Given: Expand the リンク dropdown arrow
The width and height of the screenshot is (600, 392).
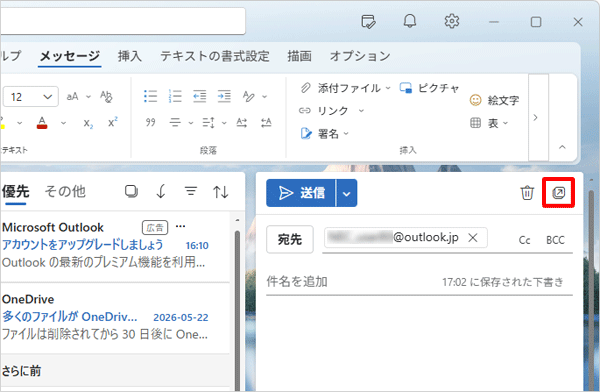Looking at the screenshot, I should point(361,111).
